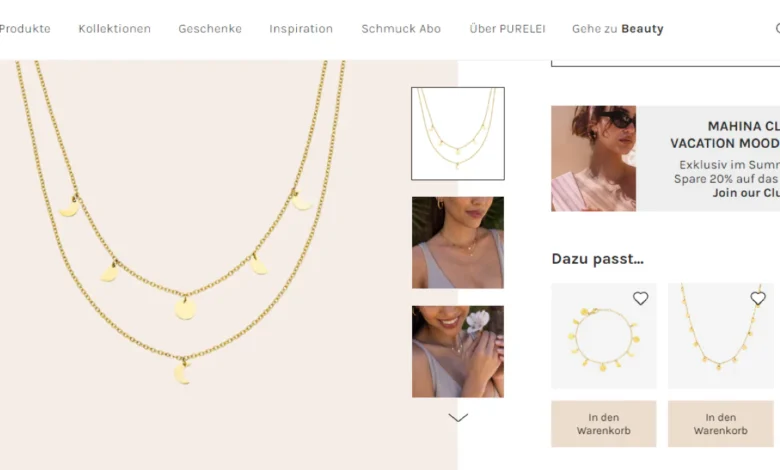Select the necklace product shot thumbnail
780x470 pixels.
click(458, 133)
